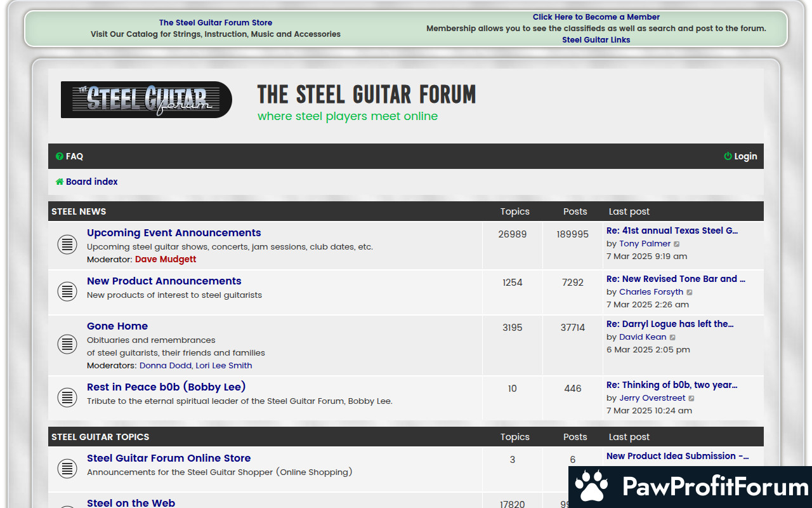The height and width of the screenshot is (508, 812).
Task: Click the forum icon beside New Product Announcements
Action: point(67,291)
